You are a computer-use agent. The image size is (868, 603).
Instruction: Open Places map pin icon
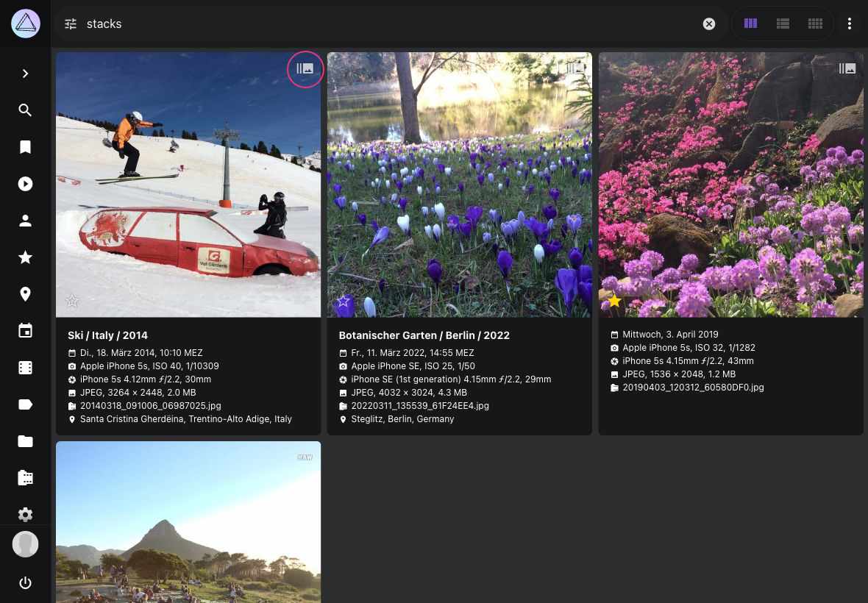26,294
